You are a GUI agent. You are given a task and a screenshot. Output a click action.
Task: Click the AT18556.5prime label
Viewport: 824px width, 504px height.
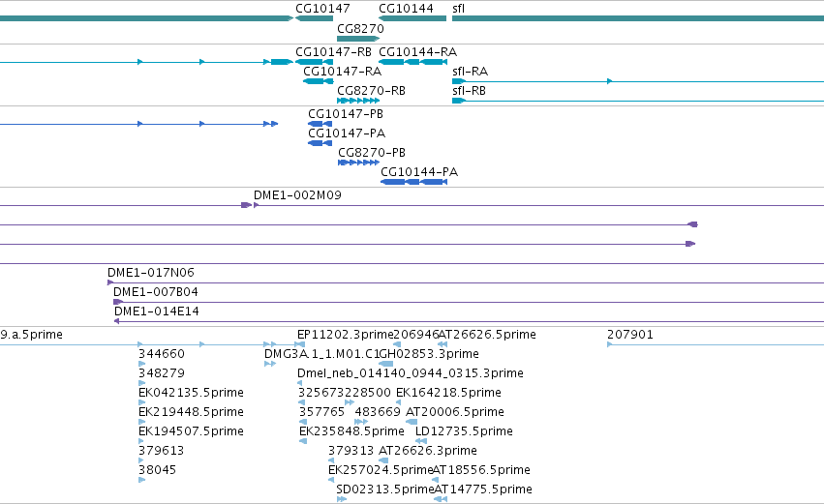(481, 470)
